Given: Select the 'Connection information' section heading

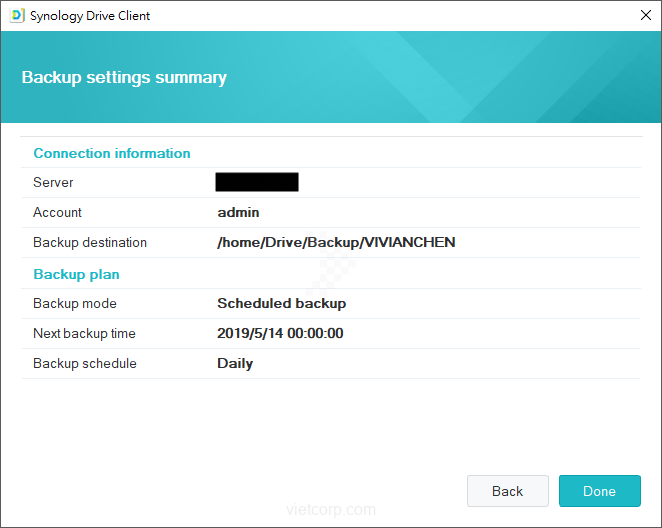Looking at the screenshot, I should (112, 153).
